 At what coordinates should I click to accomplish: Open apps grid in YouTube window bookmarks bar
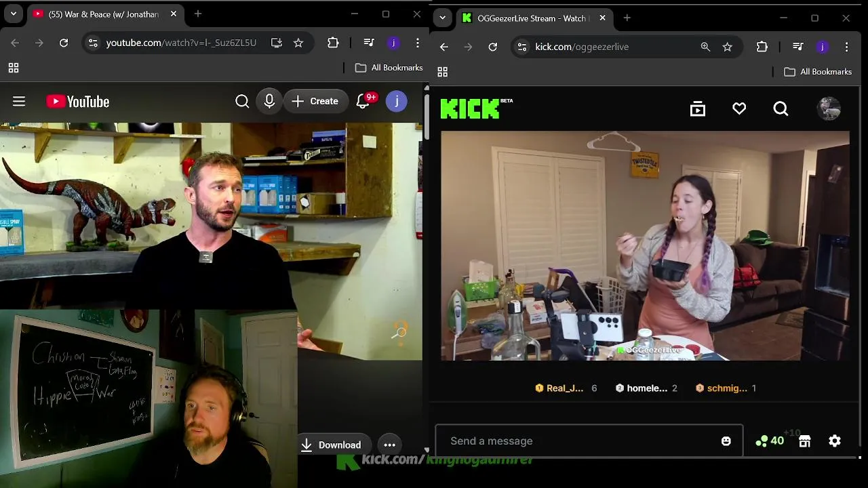(x=14, y=68)
